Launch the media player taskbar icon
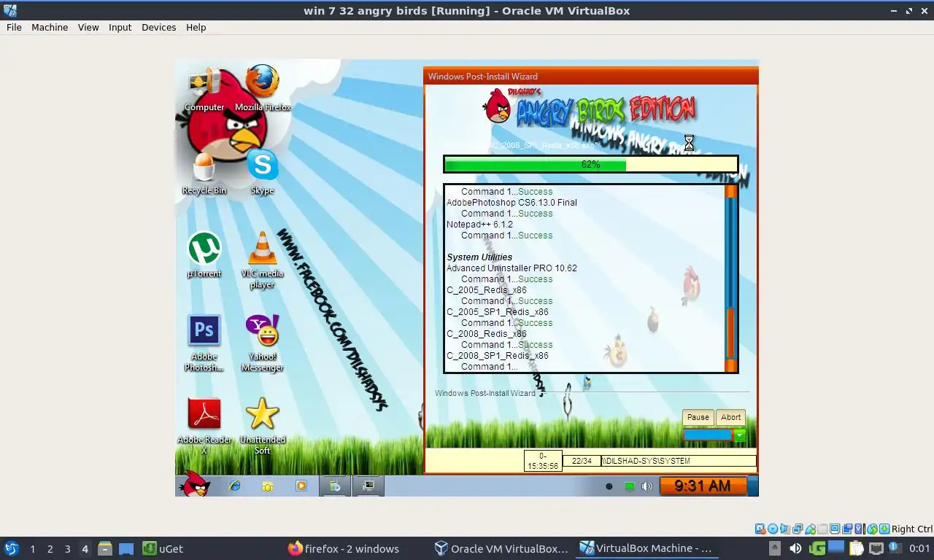This screenshot has width=934, height=560. tap(301, 486)
